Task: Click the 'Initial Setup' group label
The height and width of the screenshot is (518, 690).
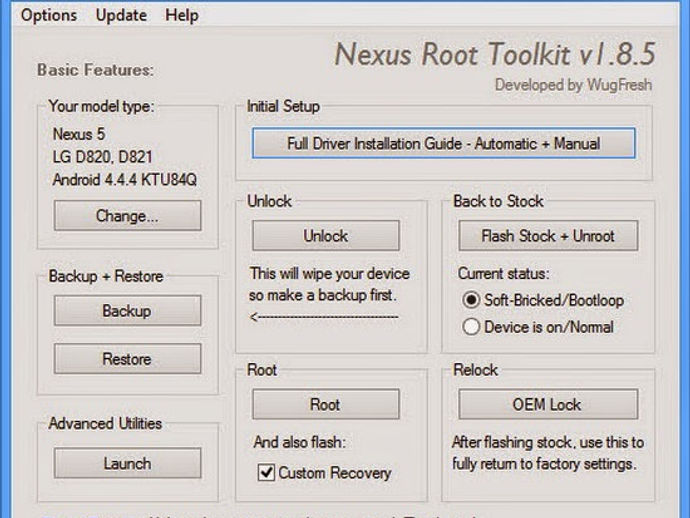Action: click(x=283, y=106)
